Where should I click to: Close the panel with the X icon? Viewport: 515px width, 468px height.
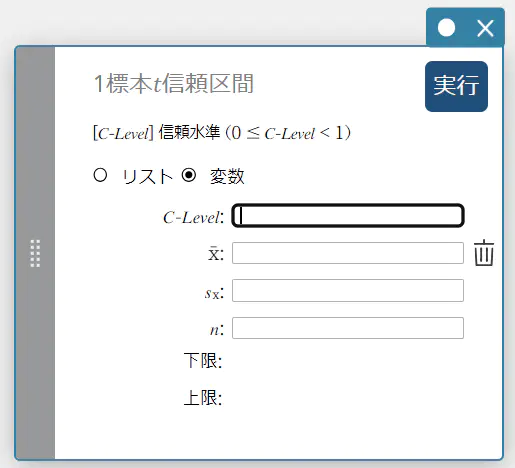pos(485,28)
